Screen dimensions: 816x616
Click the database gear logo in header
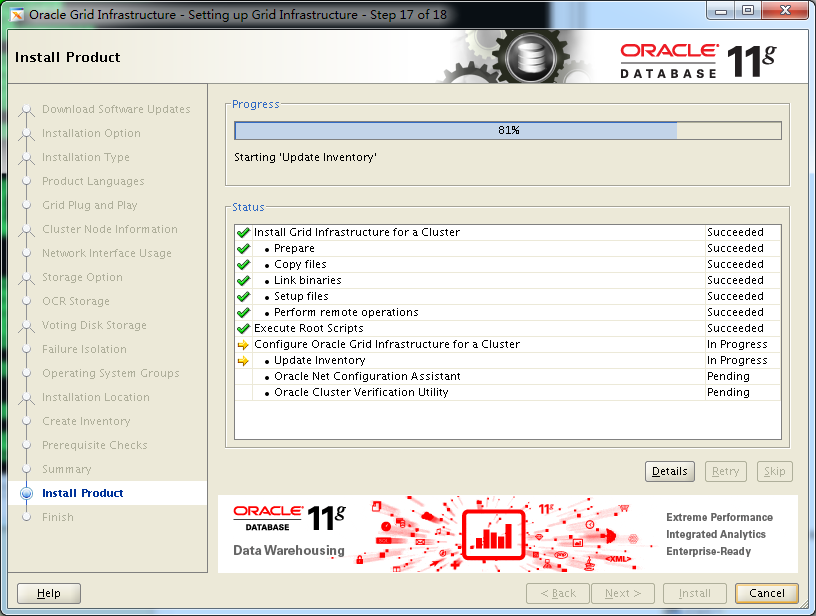[x=531, y=56]
